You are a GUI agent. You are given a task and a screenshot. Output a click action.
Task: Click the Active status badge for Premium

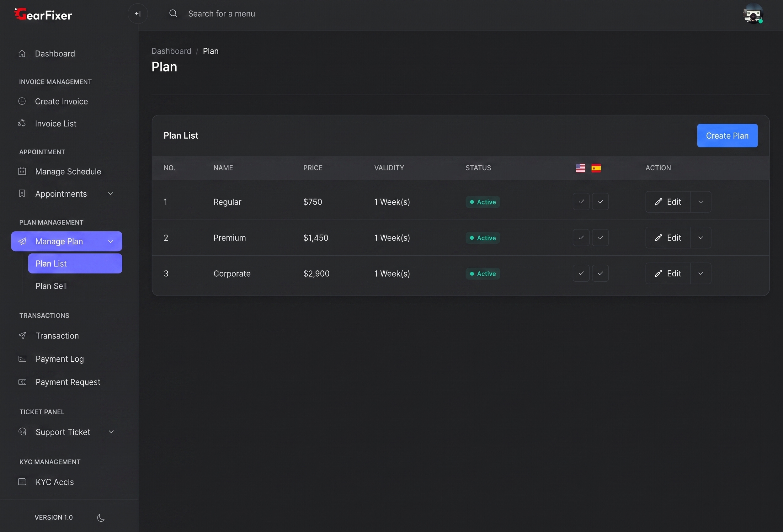tap(483, 238)
